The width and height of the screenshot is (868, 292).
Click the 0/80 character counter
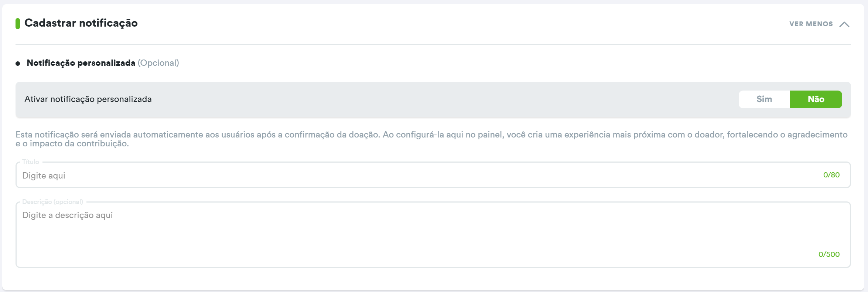(x=831, y=175)
